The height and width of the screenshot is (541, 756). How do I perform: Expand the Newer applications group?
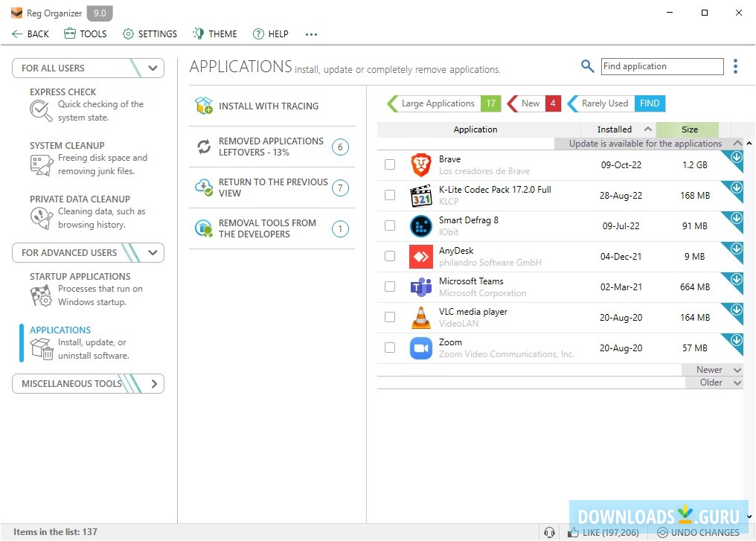737,370
